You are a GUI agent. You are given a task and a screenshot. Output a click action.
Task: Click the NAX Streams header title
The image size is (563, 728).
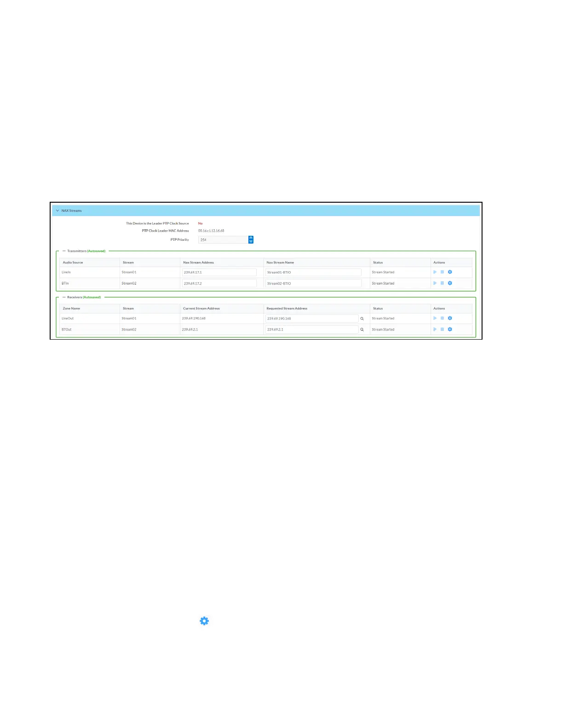coord(72,210)
